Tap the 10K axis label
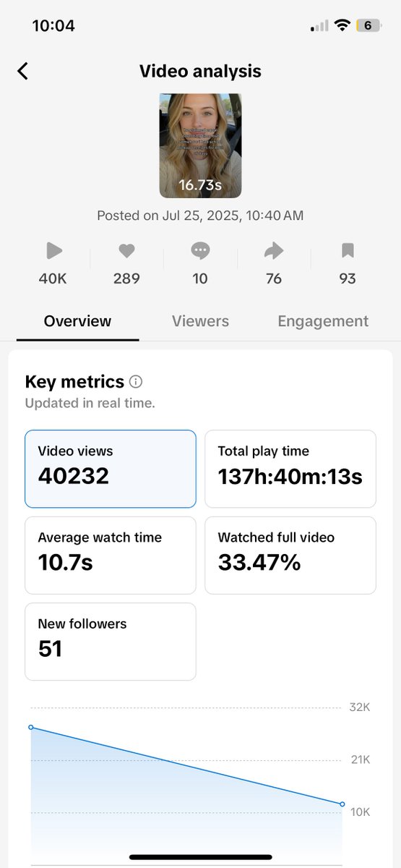 pyautogui.click(x=361, y=812)
